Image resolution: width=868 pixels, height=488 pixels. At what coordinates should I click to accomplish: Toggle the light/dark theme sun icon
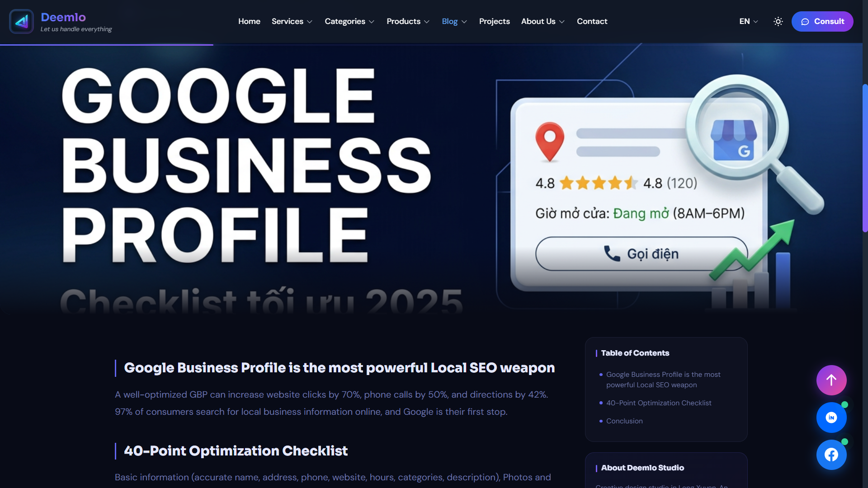pyautogui.click(x=778, y=21)
